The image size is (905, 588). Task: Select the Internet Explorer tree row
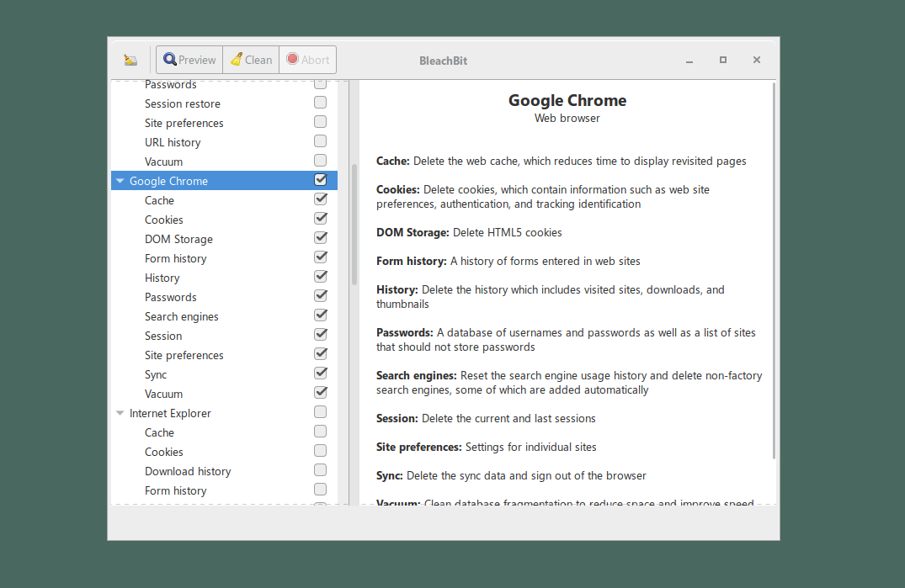tap(224, 413)
